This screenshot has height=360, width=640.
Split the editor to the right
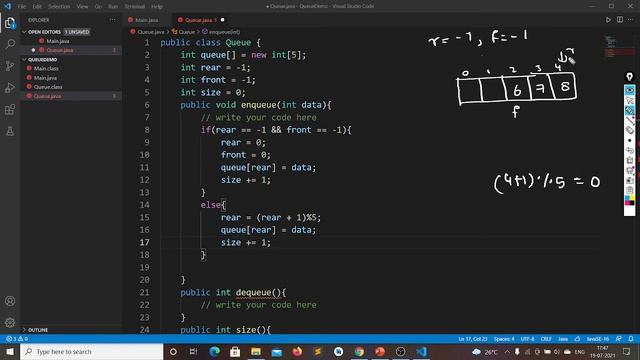620,20
